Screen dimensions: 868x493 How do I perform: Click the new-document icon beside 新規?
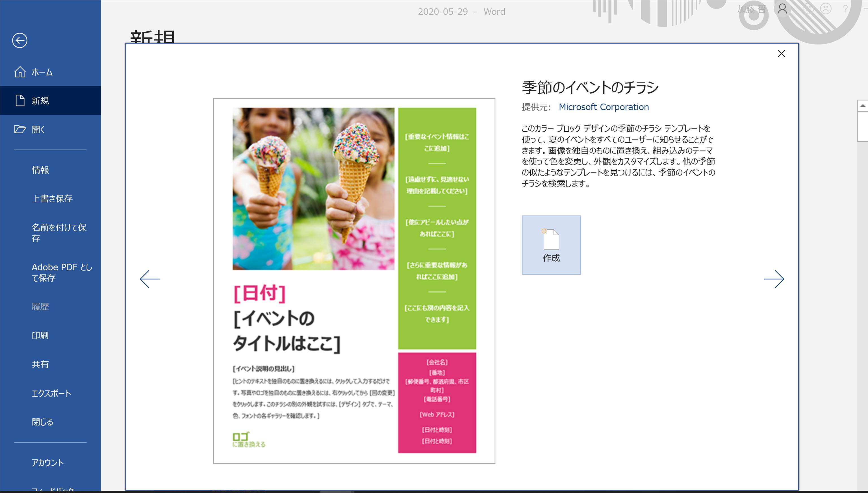click(20, 101)
